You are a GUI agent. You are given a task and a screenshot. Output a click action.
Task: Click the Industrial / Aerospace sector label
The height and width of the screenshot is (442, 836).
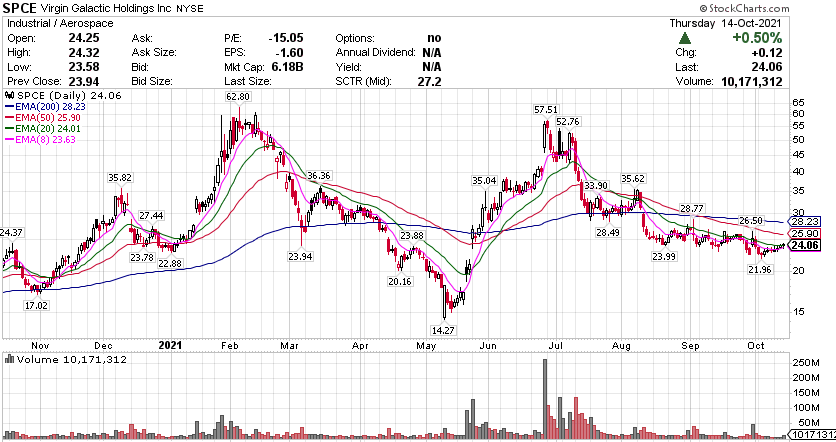(60, 23)
